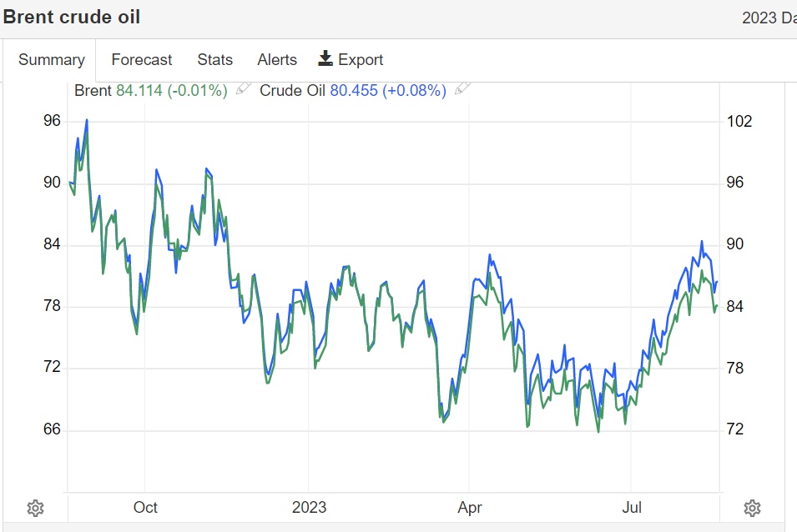Viewport: 797px width, 532px height.
Task: Click the Export download icon
Action: point(325,58)
